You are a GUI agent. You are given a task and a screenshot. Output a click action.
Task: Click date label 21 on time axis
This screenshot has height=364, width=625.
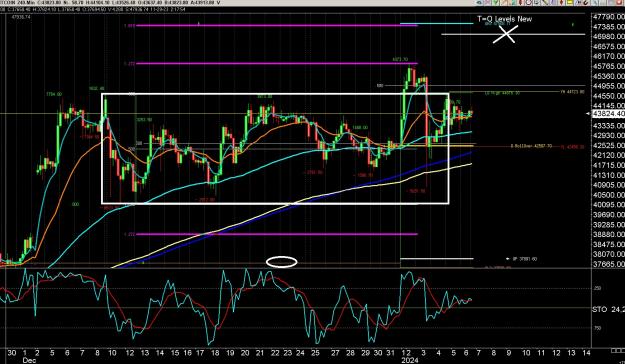click(260, 353)
